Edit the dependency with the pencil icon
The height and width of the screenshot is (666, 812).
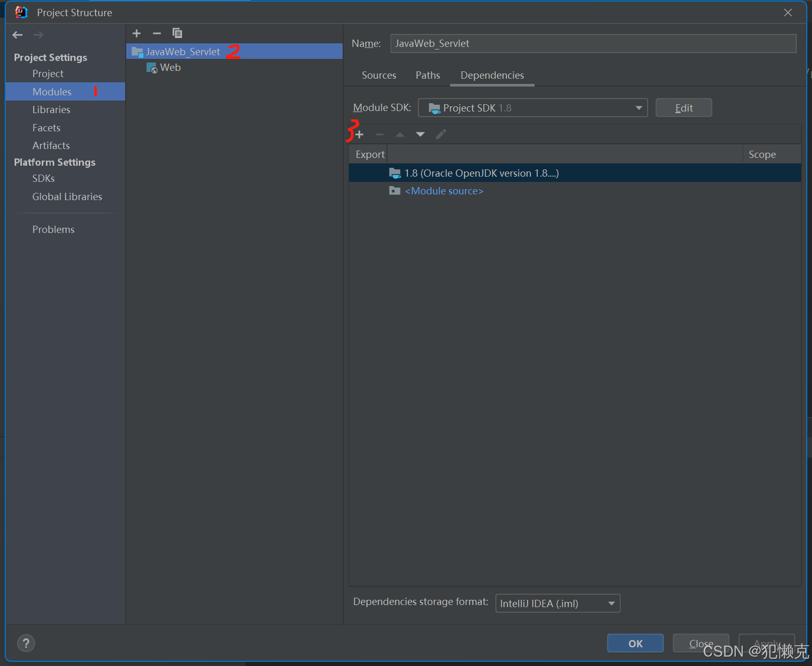coord(441,134)
